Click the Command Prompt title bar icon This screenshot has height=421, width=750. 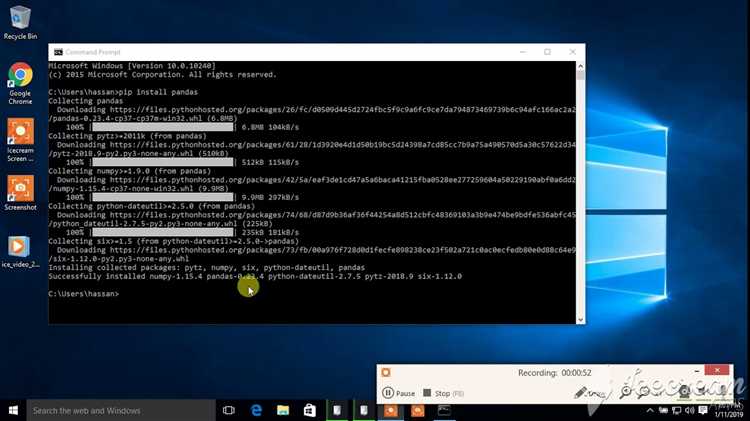[58, 52]
